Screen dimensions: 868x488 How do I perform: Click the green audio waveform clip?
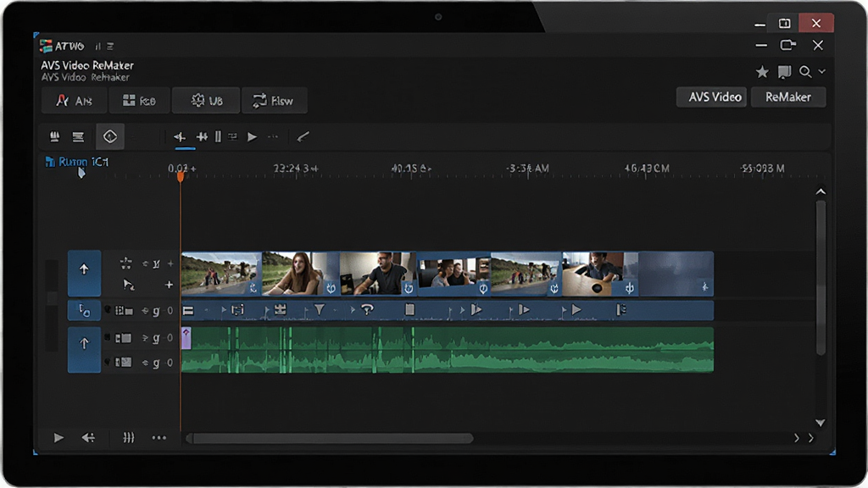[x=448, y=350]
